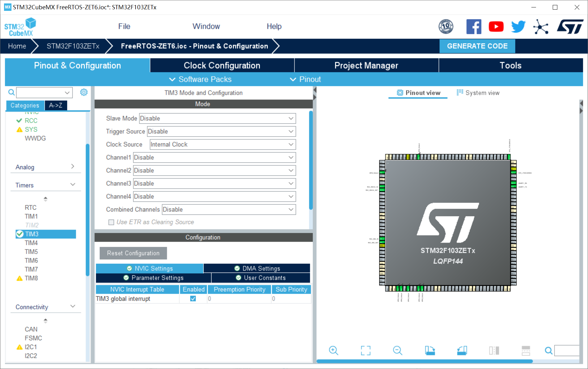Open the File menu
Screen dimensions: 588x369
[124, 26]
